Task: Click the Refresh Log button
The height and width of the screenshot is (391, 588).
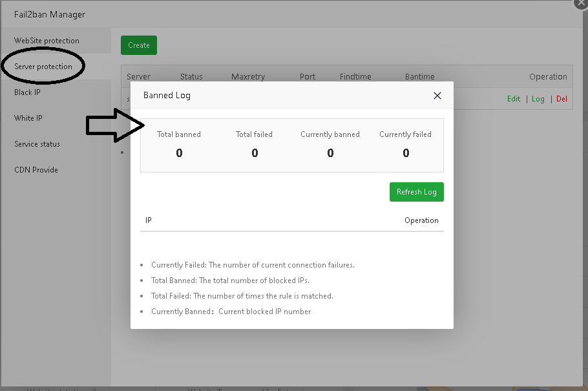Action: pyautogui.click(x=416, y=192)
